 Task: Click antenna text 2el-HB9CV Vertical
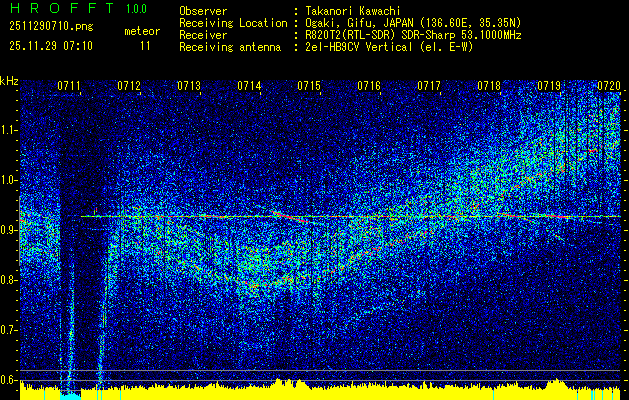click(x=359, y=47)
